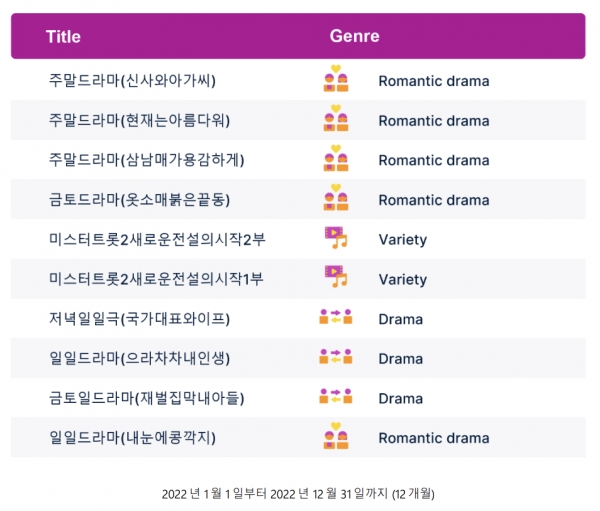Screen dimensions: 600x511
Task: Click romantic drama icon for 삼남매가용감하게 row
Action: pyautogui.click(x=336, y=158)
